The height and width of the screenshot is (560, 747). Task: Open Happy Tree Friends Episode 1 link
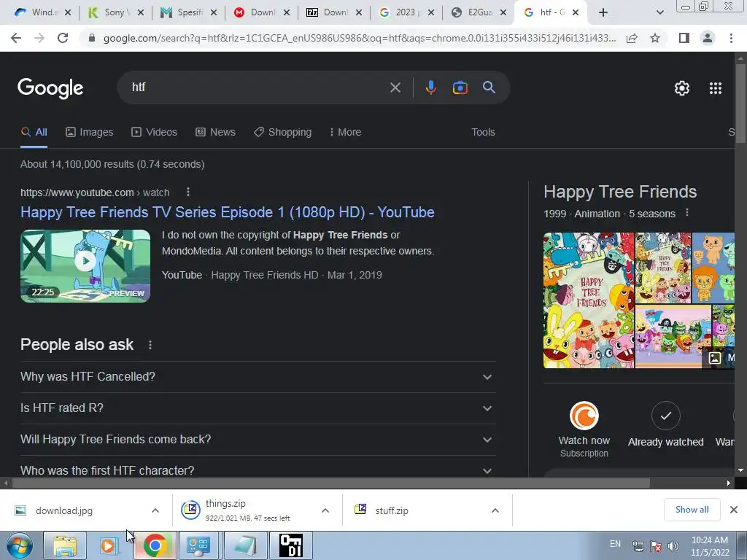click(x=228, y=212)
